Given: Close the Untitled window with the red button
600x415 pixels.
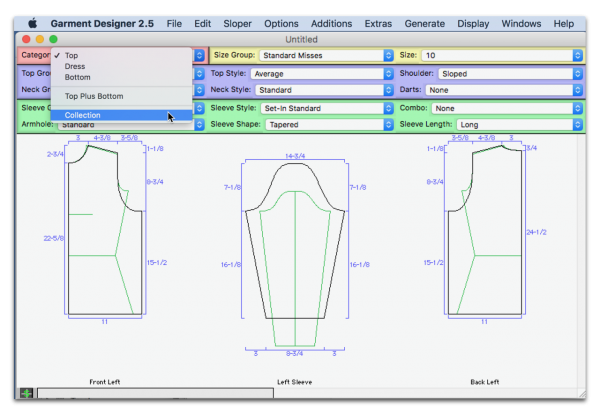Looking at the screenshot, I should coord(26,39).
